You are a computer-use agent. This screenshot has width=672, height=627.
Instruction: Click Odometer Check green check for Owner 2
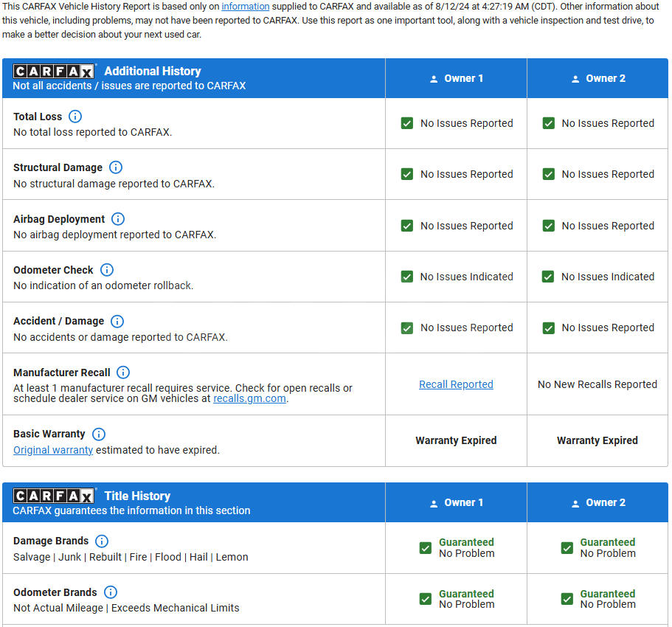[548, 277]
